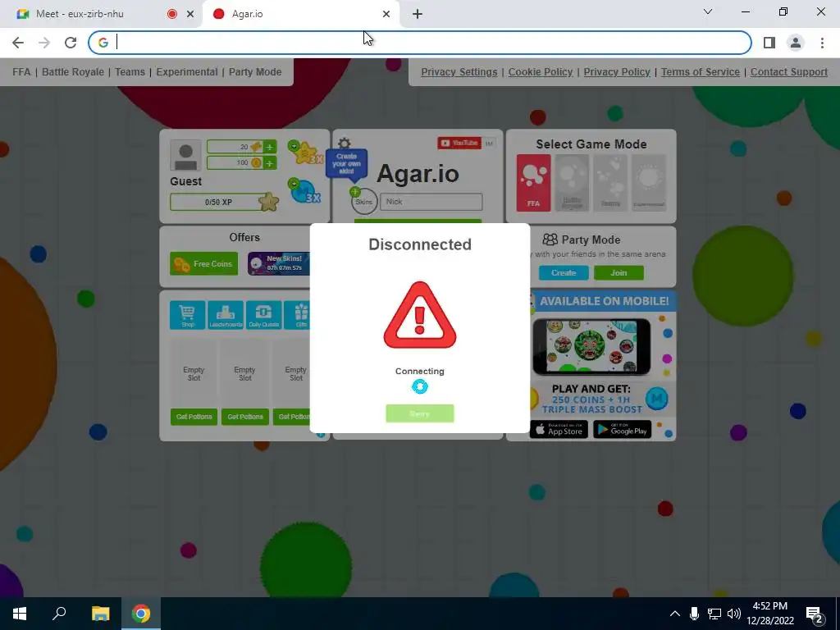Open the Terms of Service link
Viewport: 840px width, 630px height.
[701, 72]
